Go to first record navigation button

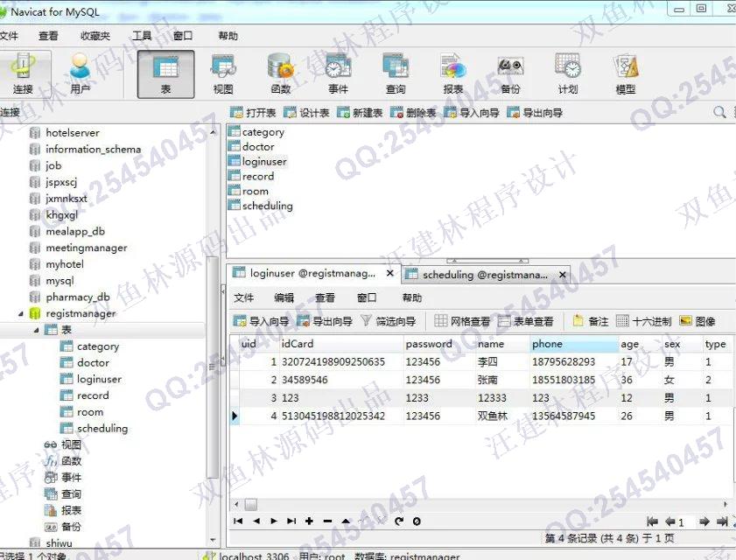(x=238, y=521)
